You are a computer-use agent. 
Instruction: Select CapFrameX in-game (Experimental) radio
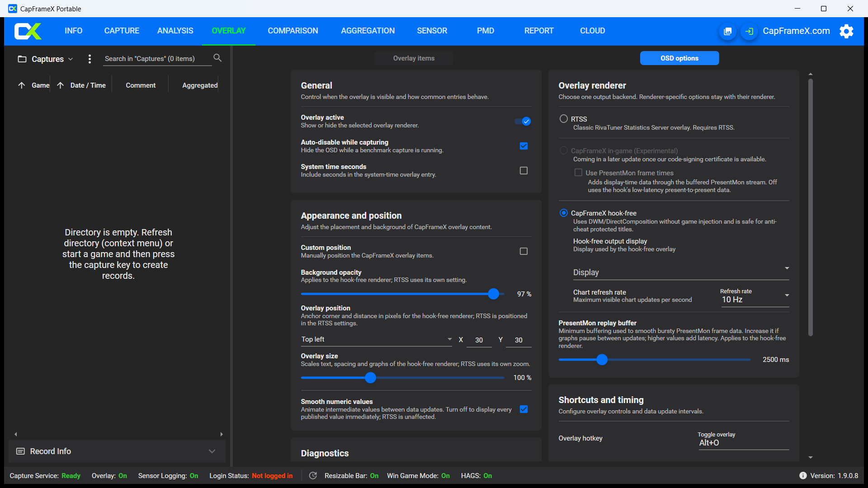point(563,150)
